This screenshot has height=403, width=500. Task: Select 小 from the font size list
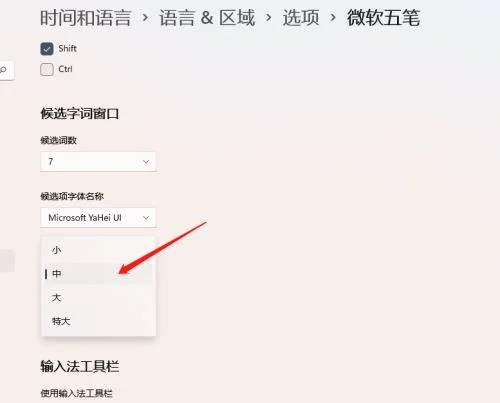(x=98, y=250)
